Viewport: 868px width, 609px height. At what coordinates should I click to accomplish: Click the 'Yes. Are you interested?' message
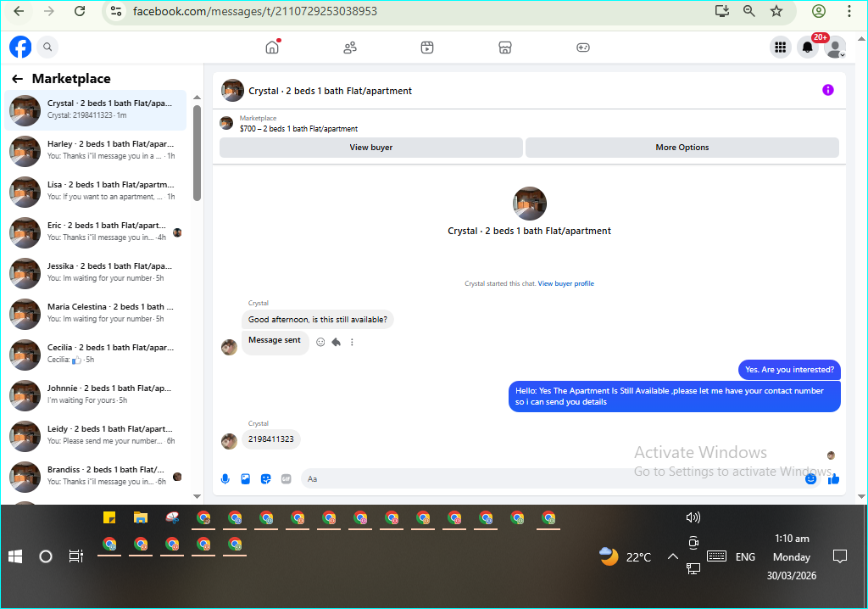789,370
